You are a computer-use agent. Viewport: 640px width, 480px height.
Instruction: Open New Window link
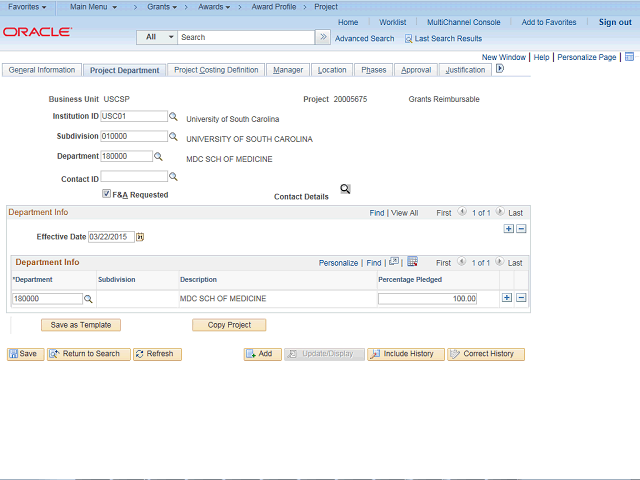[504, 58]
